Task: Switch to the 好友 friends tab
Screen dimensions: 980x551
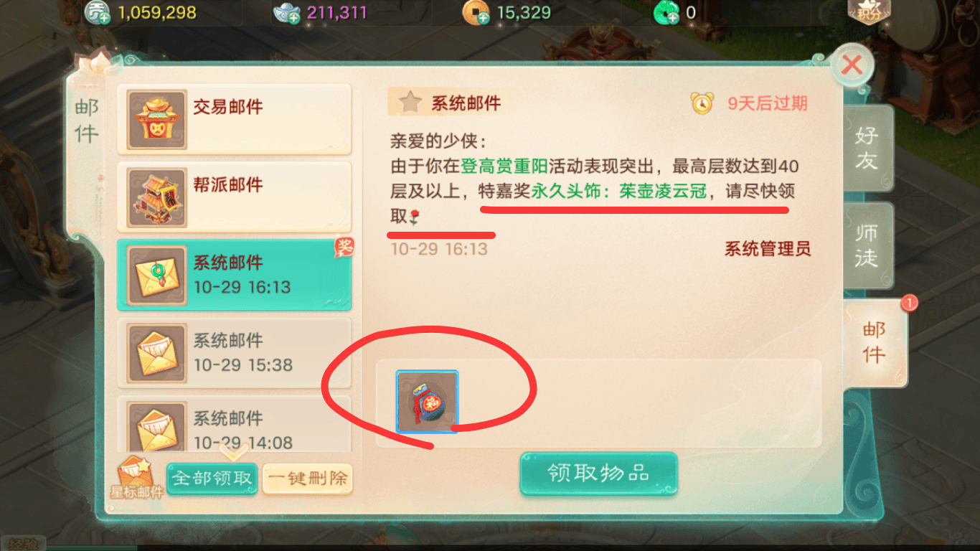Action: pyautogui.click(x=867, y=148)
